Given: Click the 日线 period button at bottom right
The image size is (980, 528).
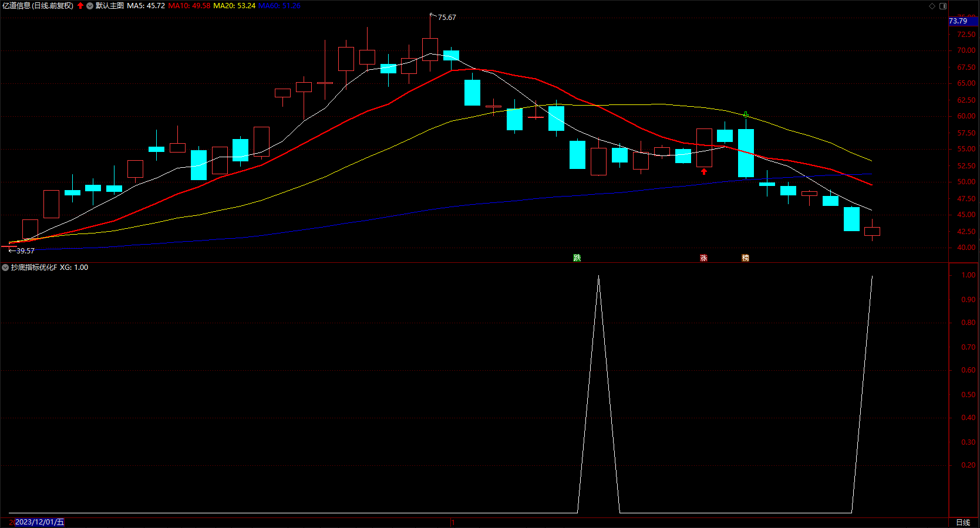Looking at the screenshot, I should click(963, 522).
